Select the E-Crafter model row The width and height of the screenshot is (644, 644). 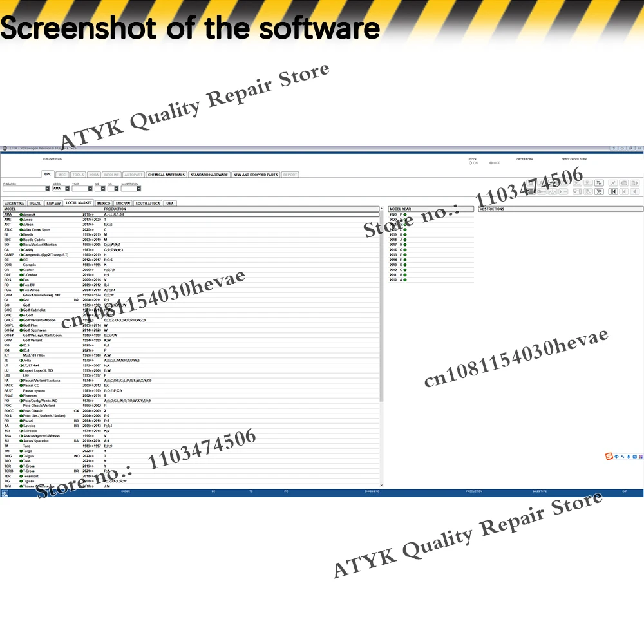coord(191,275)
